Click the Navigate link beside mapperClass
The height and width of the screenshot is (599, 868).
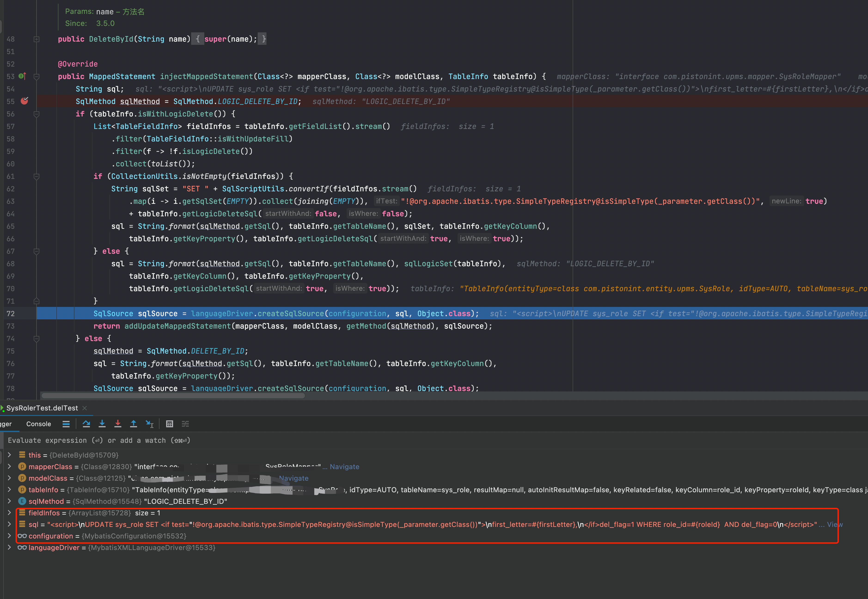click(344, 467)
